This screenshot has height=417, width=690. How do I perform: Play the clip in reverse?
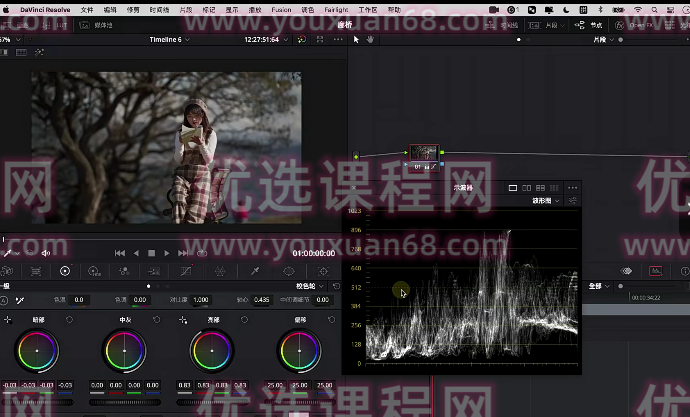(x=136, y=253)
